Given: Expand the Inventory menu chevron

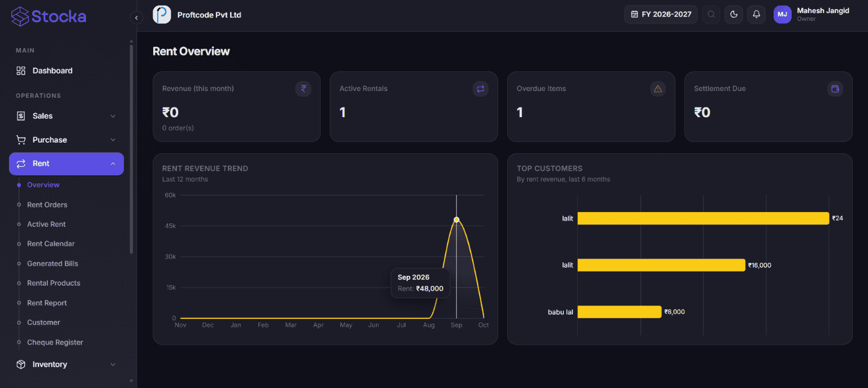Looking at the screenshot, I should click(x=113, y=364).
